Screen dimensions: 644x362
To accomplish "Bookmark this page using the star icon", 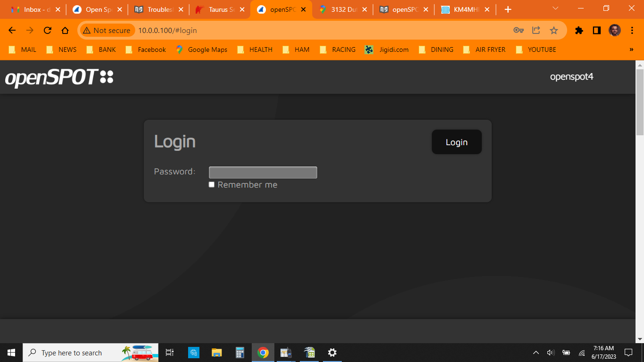I will [554, 30].
